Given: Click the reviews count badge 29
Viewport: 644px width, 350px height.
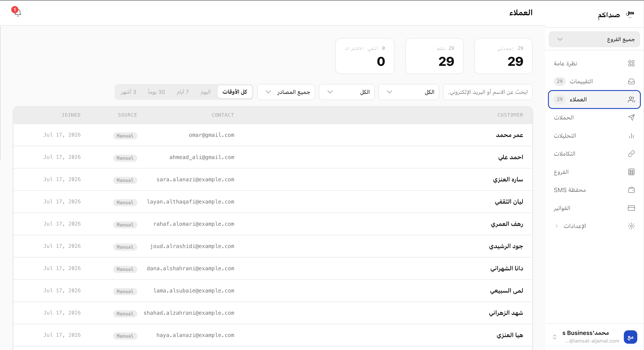Looking at the screenshot, I should 559,81.
